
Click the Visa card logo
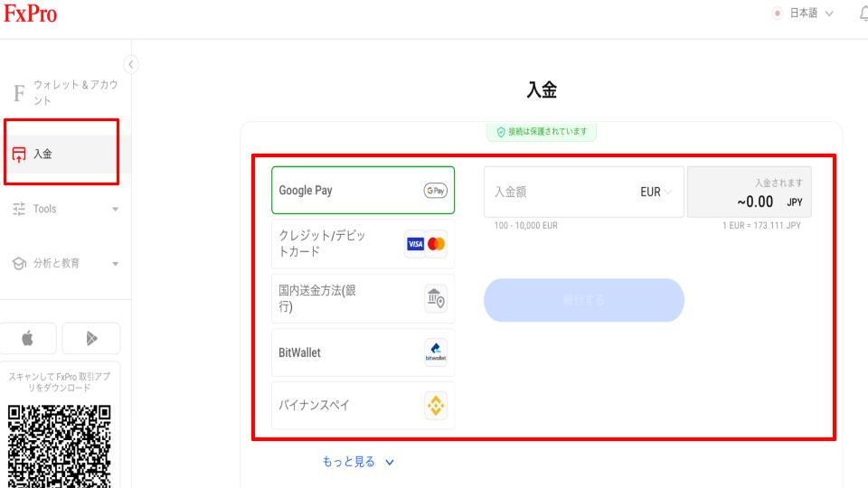[x=415, y=244]
